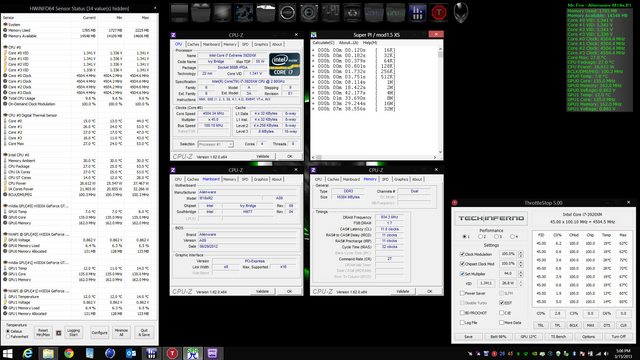
Task: Toggle the Clock Modulation checkbox in ThrottleStop
Action: click(x=462, y=254)
